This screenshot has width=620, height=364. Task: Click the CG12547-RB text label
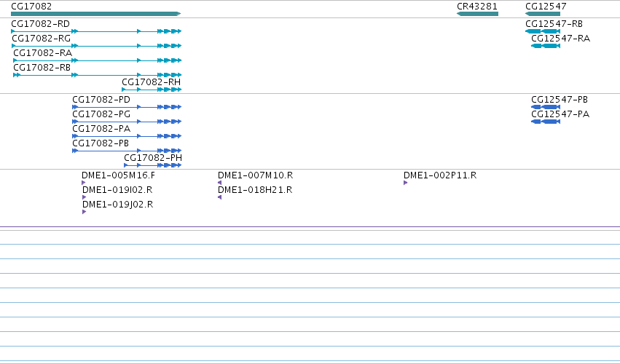(x=554, y=24)
